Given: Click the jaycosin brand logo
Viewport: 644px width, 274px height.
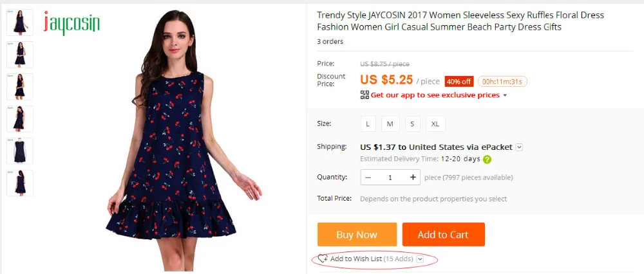Looking at the screenshot, I should click(71, 23).
